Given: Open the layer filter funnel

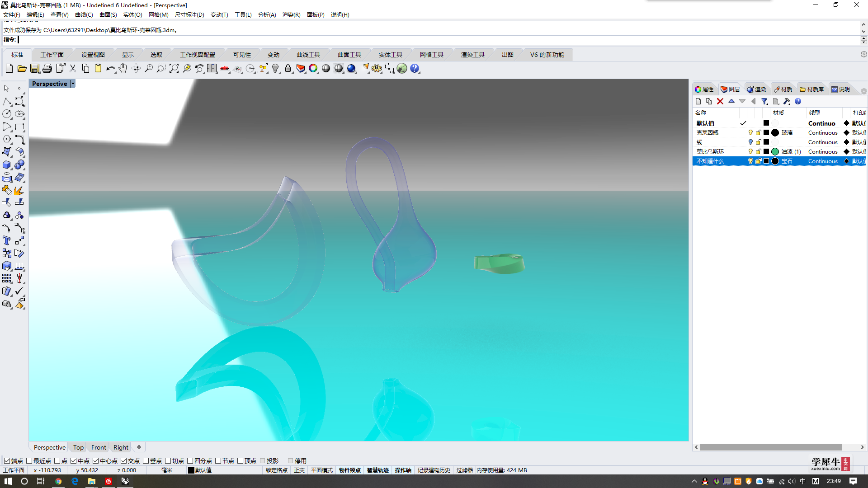Looking at the screenshot, I should point(764,101).
